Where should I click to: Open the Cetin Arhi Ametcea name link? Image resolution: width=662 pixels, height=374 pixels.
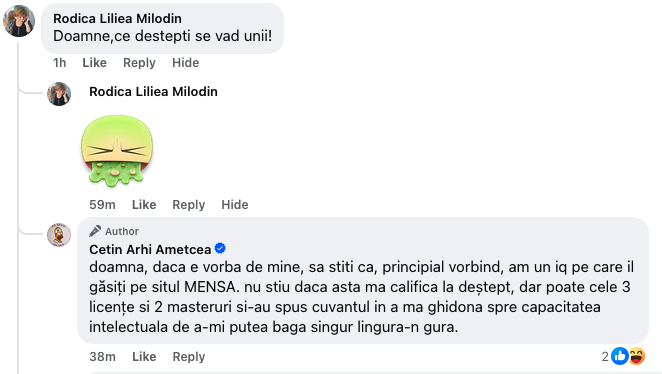(150, 249)
